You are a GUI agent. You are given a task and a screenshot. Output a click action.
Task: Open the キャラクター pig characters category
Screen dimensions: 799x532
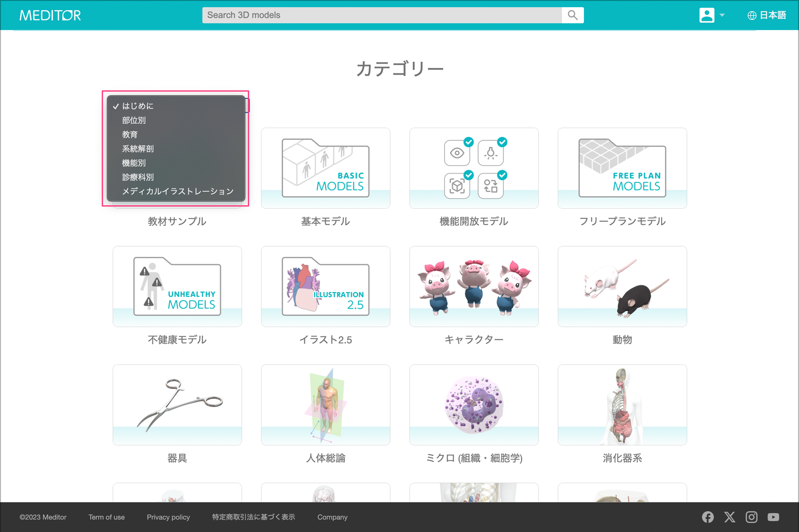[474, 286]
